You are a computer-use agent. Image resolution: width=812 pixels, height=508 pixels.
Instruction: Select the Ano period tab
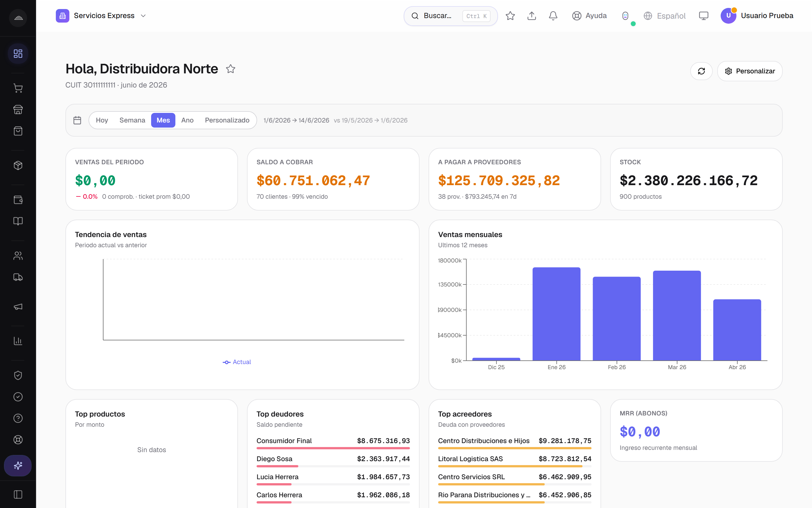click(x=187, y=120)
